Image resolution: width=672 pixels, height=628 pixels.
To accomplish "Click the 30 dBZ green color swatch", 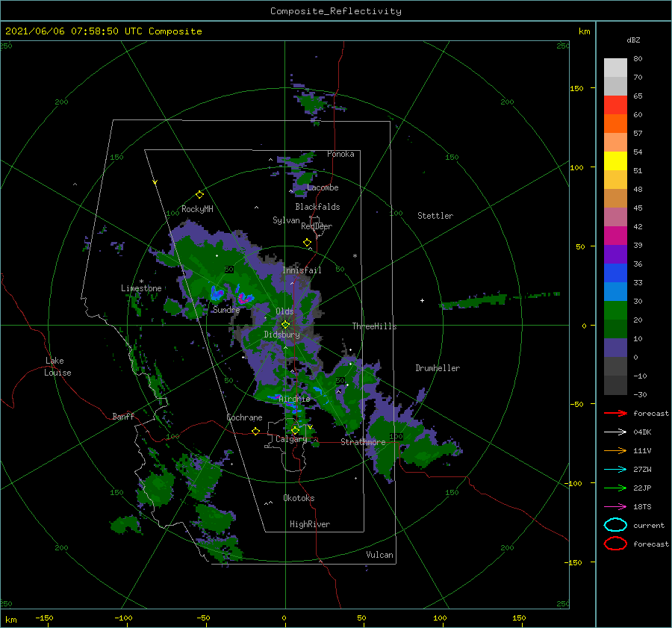I will pos(615,311).
